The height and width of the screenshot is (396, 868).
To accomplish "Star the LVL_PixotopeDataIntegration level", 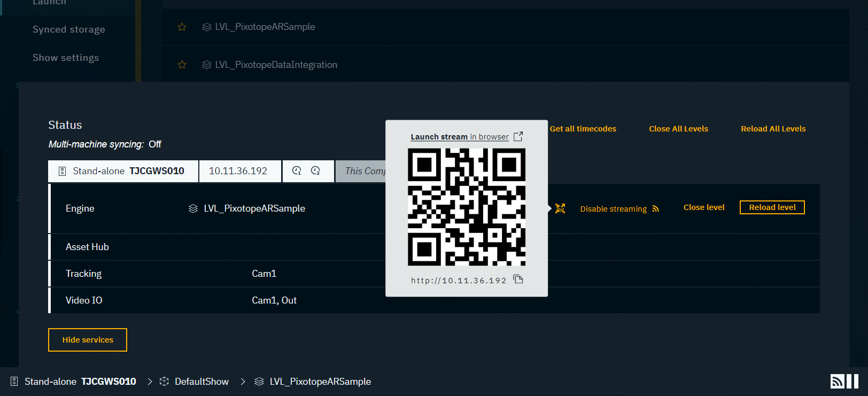I will (182, 65).
